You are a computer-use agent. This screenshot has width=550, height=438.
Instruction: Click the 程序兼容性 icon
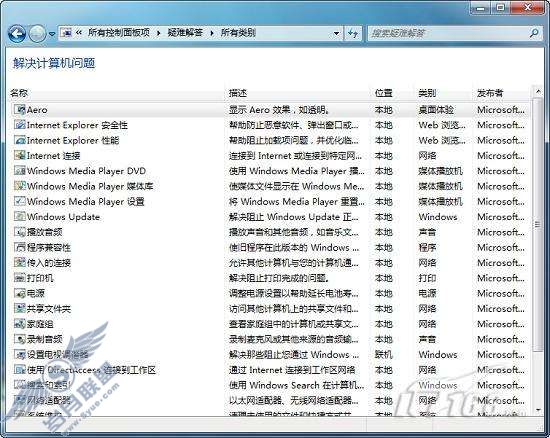(x=20, y=247)
